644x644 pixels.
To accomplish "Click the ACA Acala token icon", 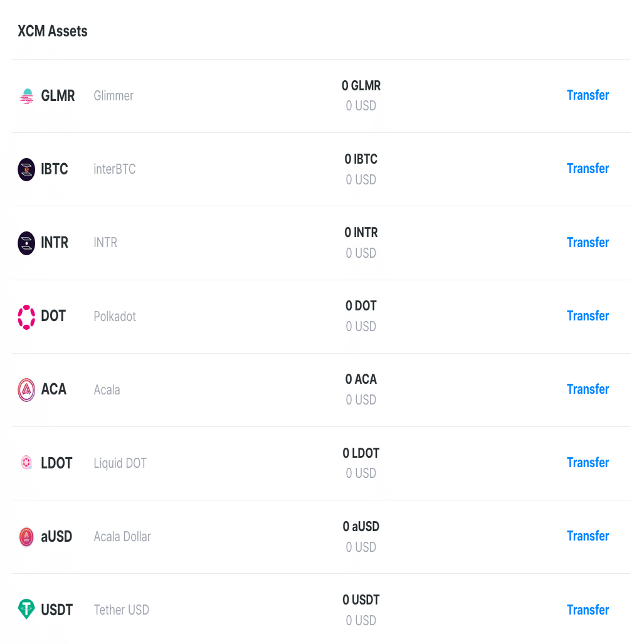I will pyautogui.click(x=26, y=389).
